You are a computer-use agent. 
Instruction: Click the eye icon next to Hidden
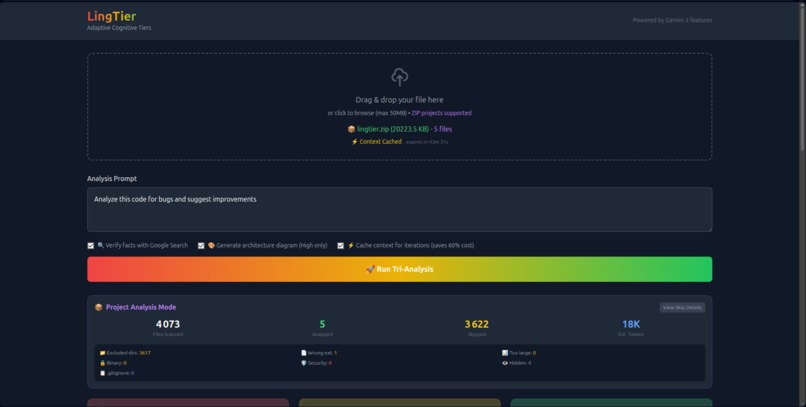505,363
